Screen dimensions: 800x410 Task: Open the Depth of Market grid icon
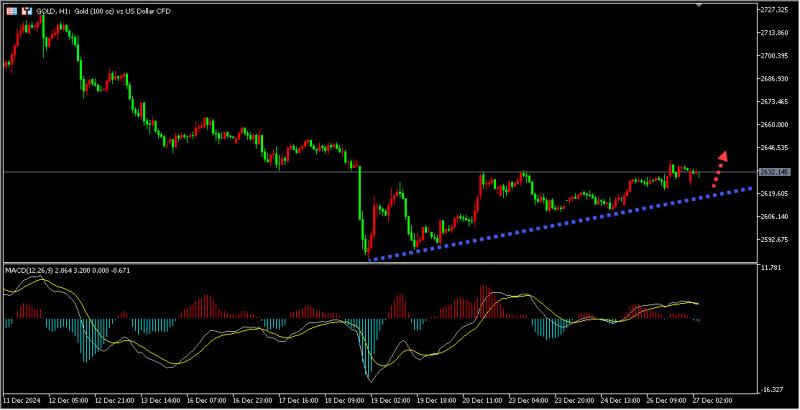[x=10, y=11]
